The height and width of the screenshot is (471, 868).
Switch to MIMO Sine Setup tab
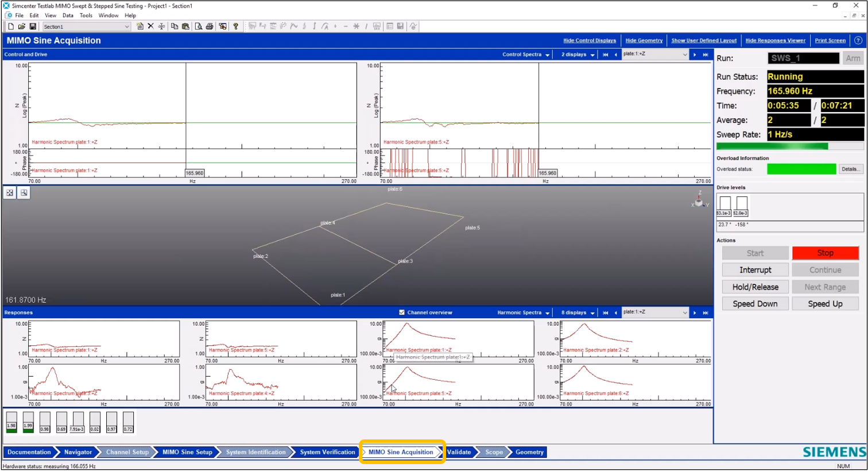pos(187,452)
